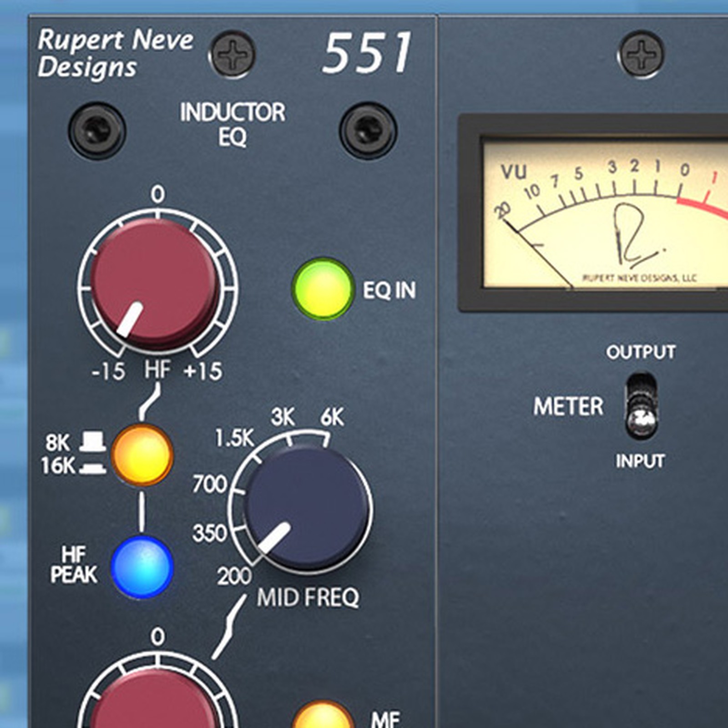Toggle the orange MF button
728x728 pixels.
[x=323, y=715]
